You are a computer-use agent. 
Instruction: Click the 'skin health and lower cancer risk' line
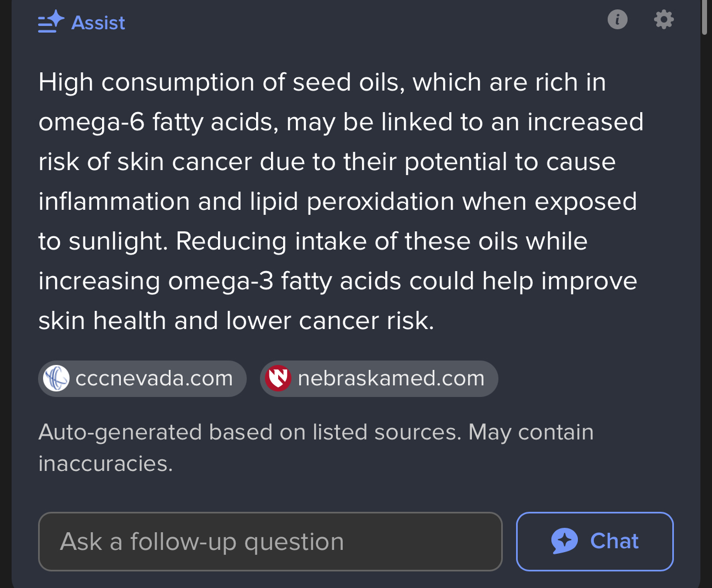pos(236,321)
